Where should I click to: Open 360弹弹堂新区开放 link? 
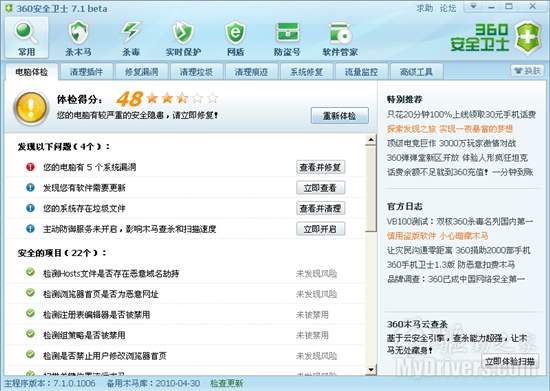coord(457,158)
